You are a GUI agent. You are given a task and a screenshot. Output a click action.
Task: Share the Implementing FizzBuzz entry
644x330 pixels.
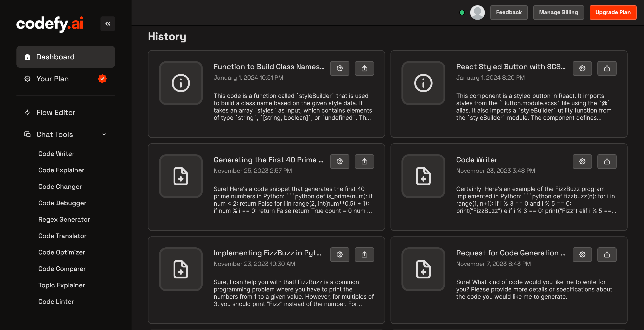pos(364,254)
